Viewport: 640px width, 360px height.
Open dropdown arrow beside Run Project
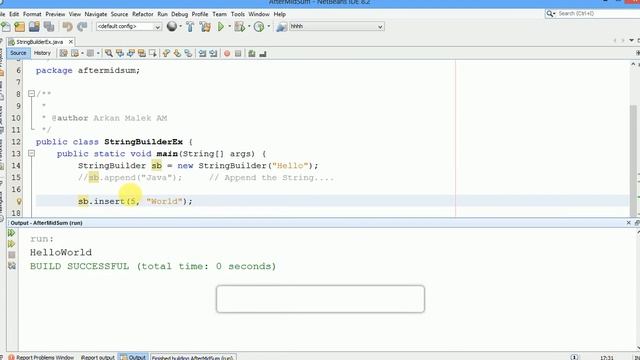[229, 27]
